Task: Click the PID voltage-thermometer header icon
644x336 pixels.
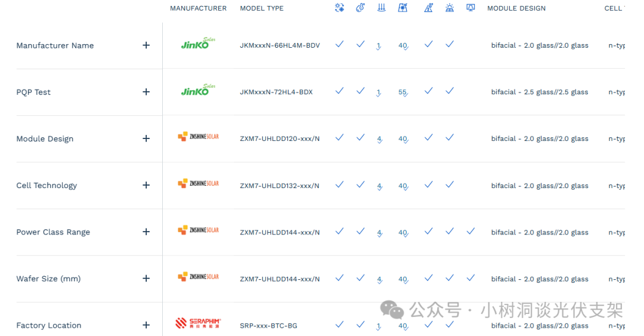Action: click(428, 8)
